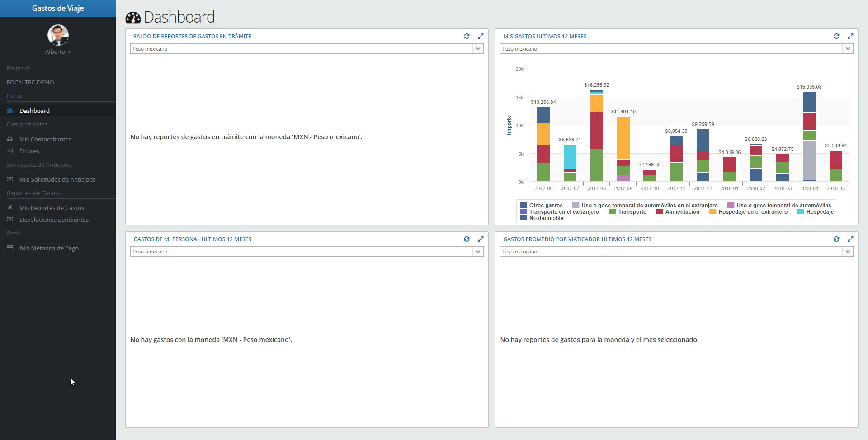This screenshot has width=868, height=440.
Task: Open the Alberto user dropdown
Action: pos(58,52)
